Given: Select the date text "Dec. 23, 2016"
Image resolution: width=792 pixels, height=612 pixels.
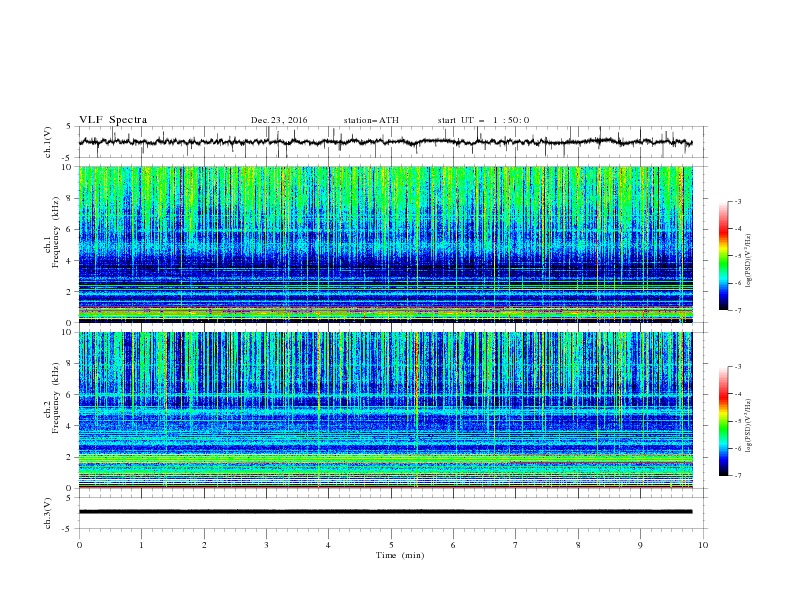Looking at the screenshot, I should (x=279, y=120).
